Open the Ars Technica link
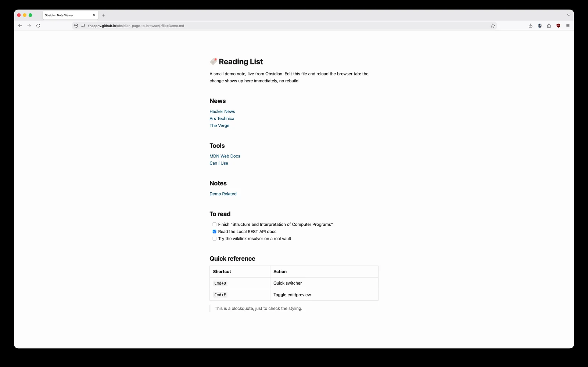Screen dimensions: 588x367 point(222,118)
